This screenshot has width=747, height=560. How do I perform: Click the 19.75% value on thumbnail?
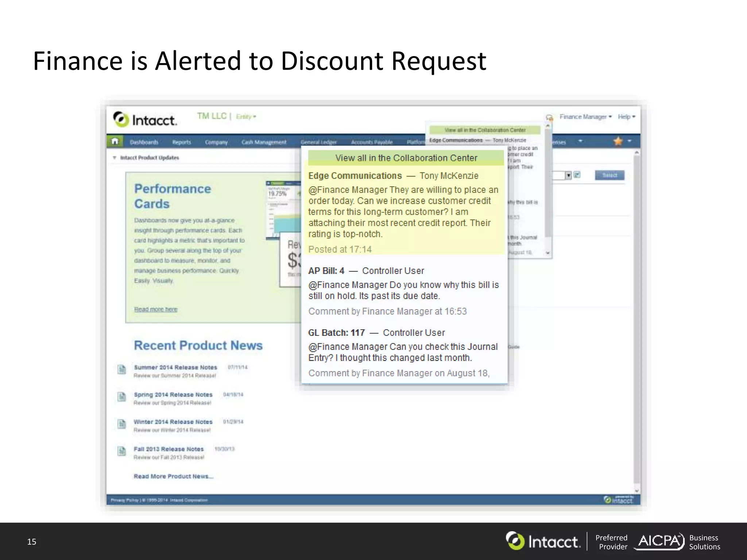(277, 194)
